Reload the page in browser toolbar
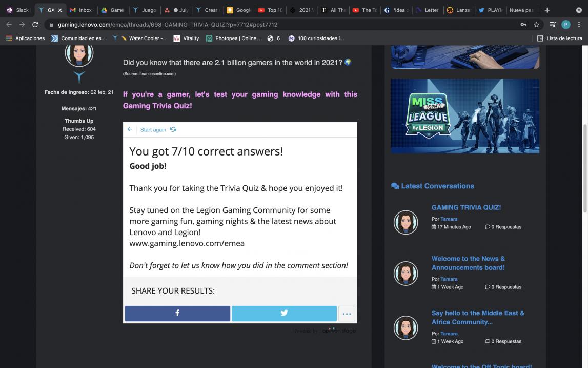588x368 pixels. pos(35,25)
